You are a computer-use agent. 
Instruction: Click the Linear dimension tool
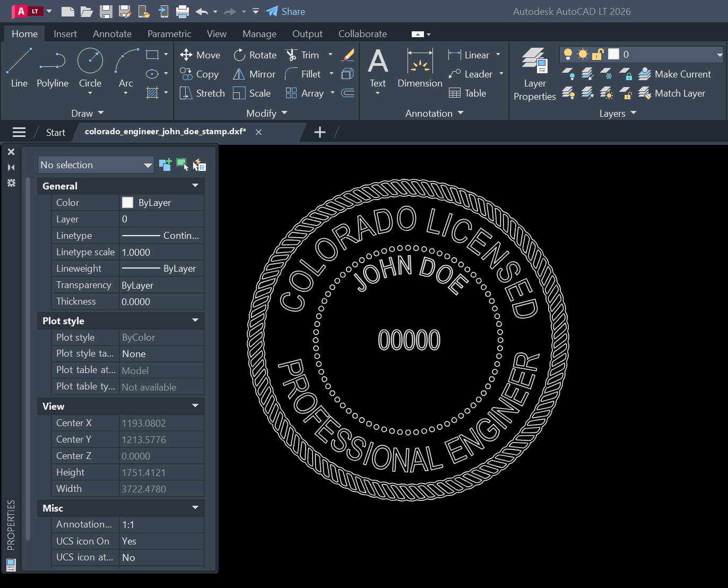click(469, 55)
